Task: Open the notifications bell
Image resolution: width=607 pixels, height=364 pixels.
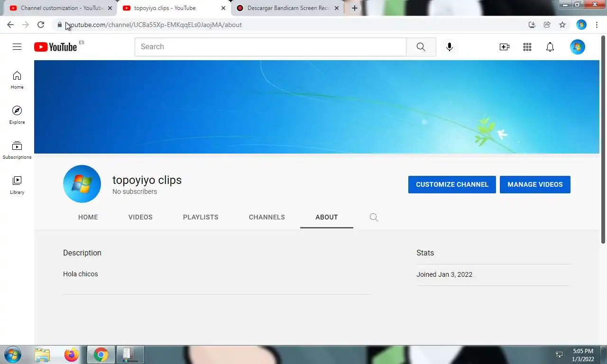Action: coord(550,47)
